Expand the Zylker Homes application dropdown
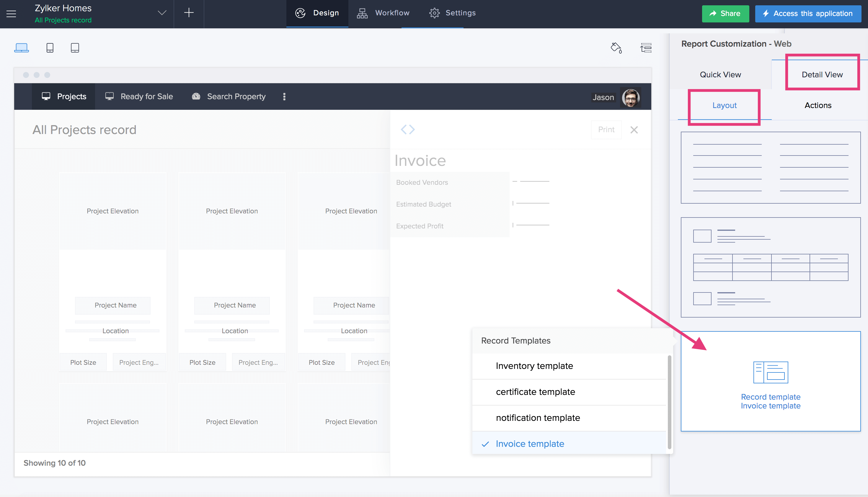This screenshot has height=497, width=868. 162,13
